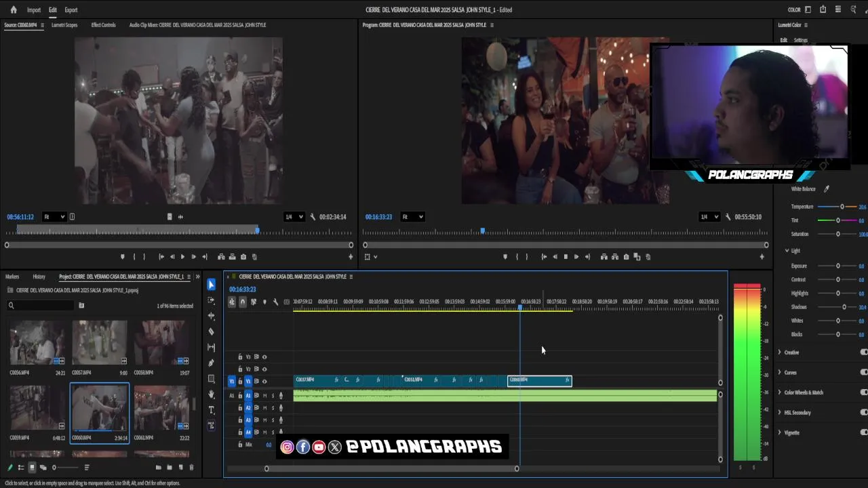The height and width of the screenshot is (488, 868).
Task: Click search icon in Project panel
Action: click(11, 306)
